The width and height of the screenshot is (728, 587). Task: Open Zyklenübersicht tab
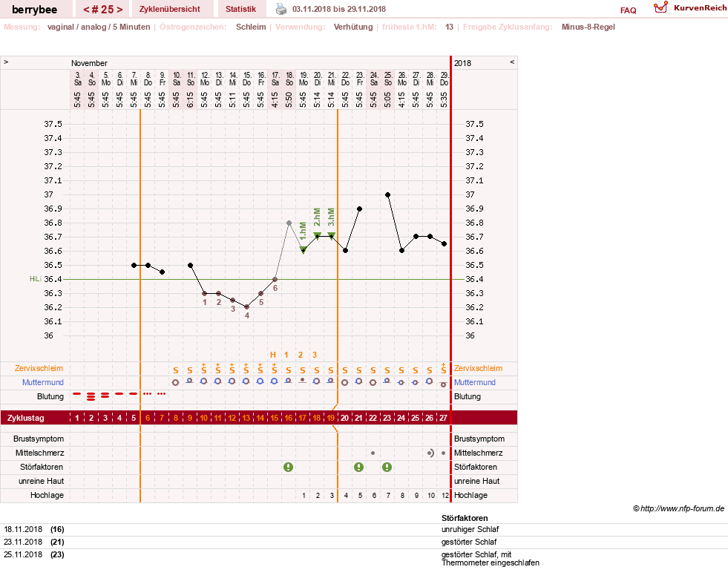(169, 9)
